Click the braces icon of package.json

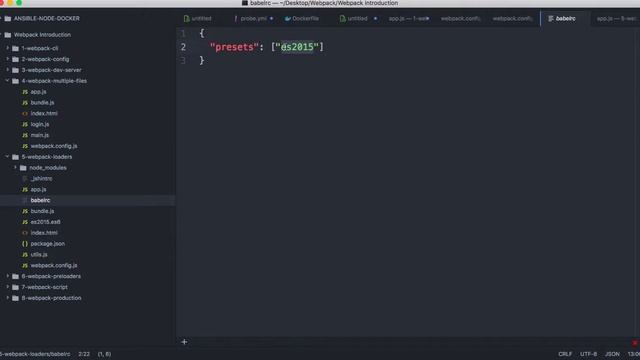point(25,244)
